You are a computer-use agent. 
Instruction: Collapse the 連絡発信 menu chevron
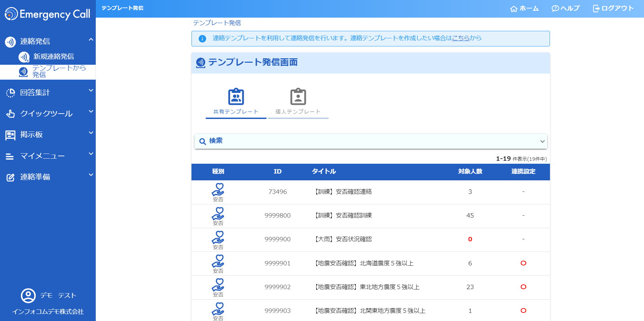click(x=91, y=40)
